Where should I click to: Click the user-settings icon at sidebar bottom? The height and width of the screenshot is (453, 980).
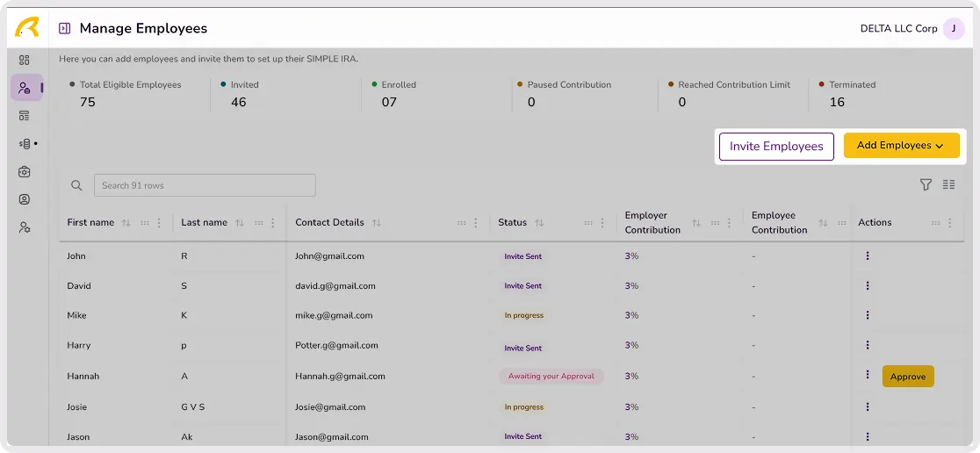point(25,227)
